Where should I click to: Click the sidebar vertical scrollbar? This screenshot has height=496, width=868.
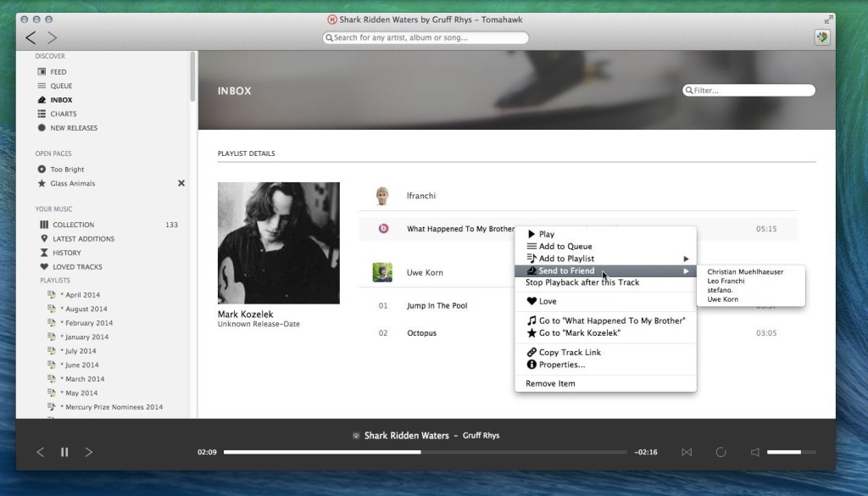192,76
